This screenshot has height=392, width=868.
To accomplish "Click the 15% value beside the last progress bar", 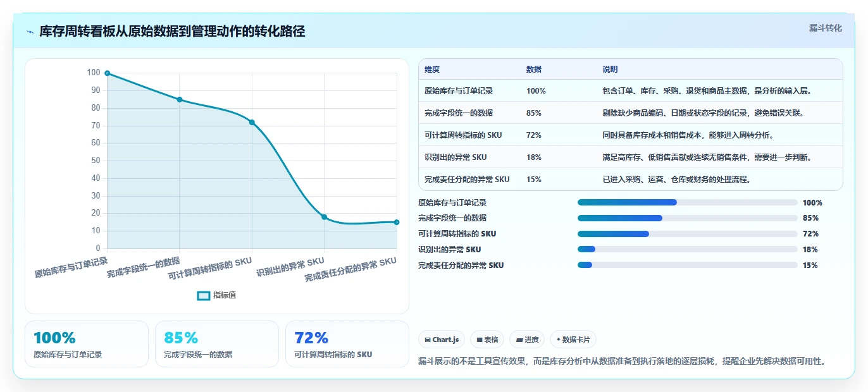I will (810, 266).
